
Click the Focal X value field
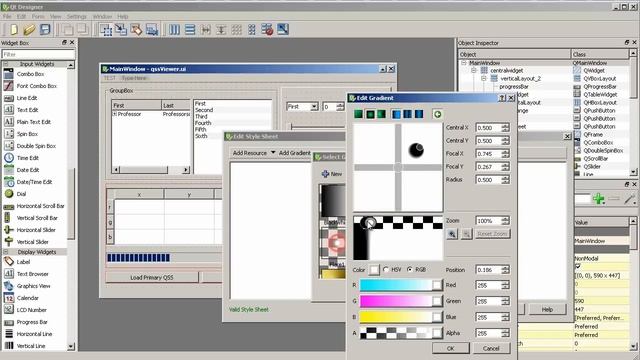point(489,154)
